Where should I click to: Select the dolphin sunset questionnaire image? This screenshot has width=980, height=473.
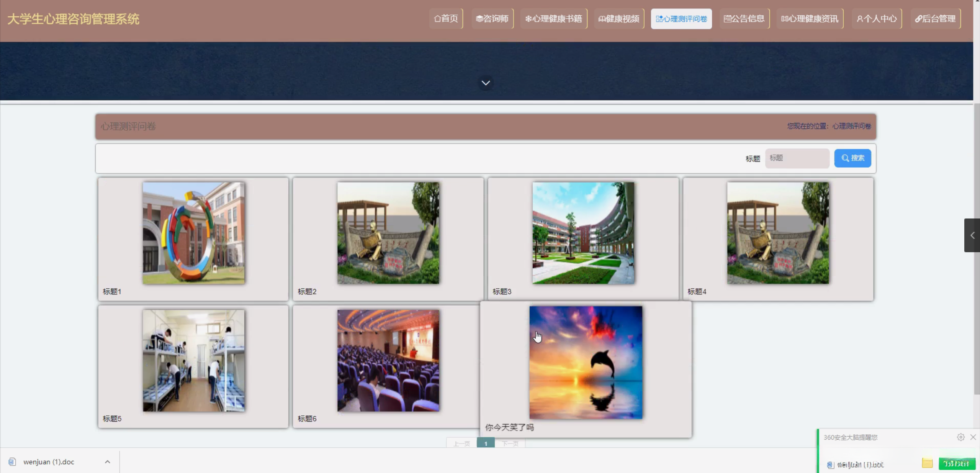tap(586, 362)
